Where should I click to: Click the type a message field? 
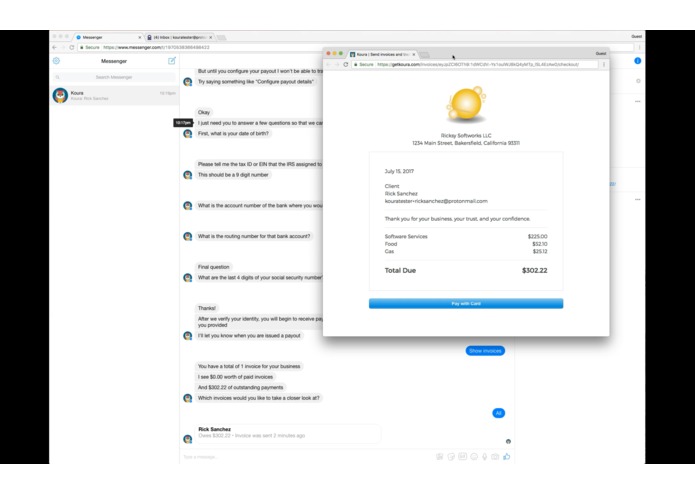coord(306,457)
